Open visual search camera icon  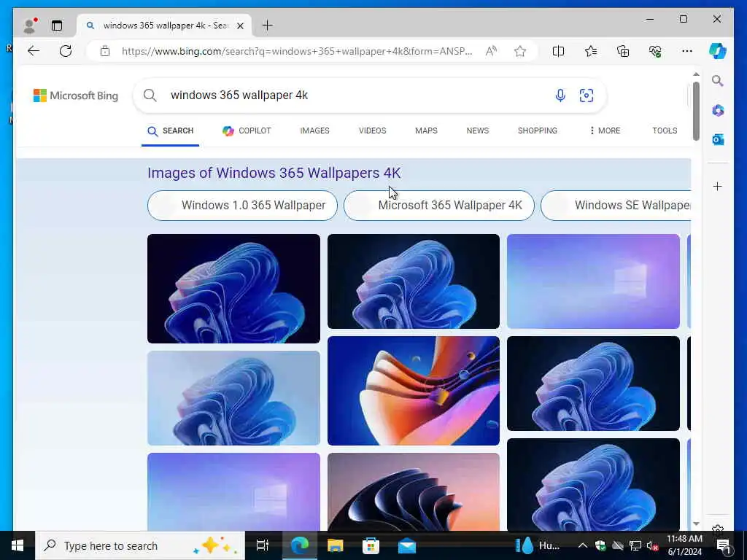[587, 96]
